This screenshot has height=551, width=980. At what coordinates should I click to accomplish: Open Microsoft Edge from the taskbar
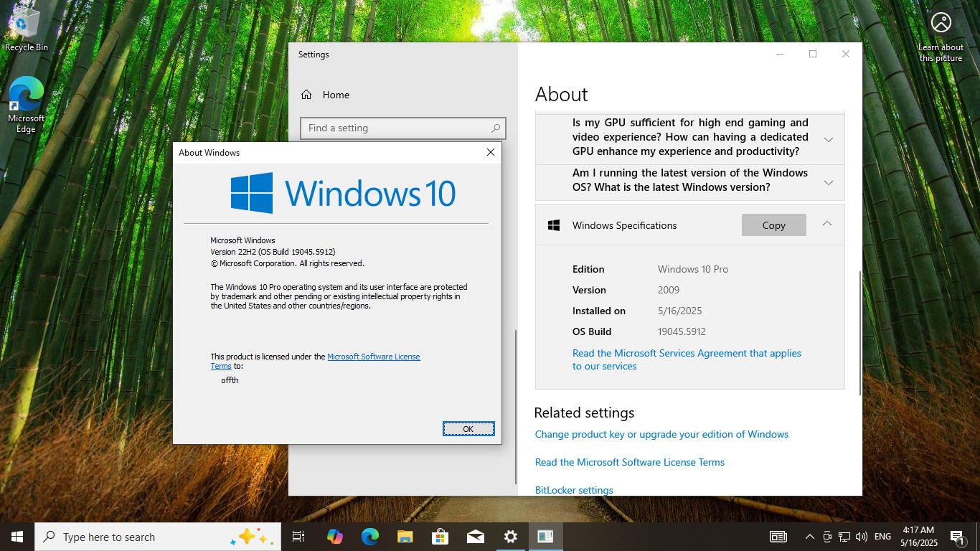click(x=369, y=537)
